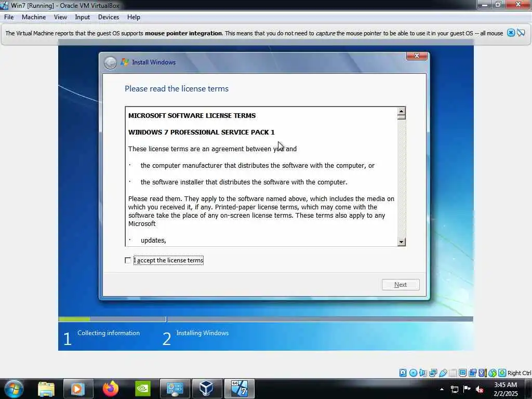Click the display status icon
Screen dimensions: 532x399
(x=463, y=373)
